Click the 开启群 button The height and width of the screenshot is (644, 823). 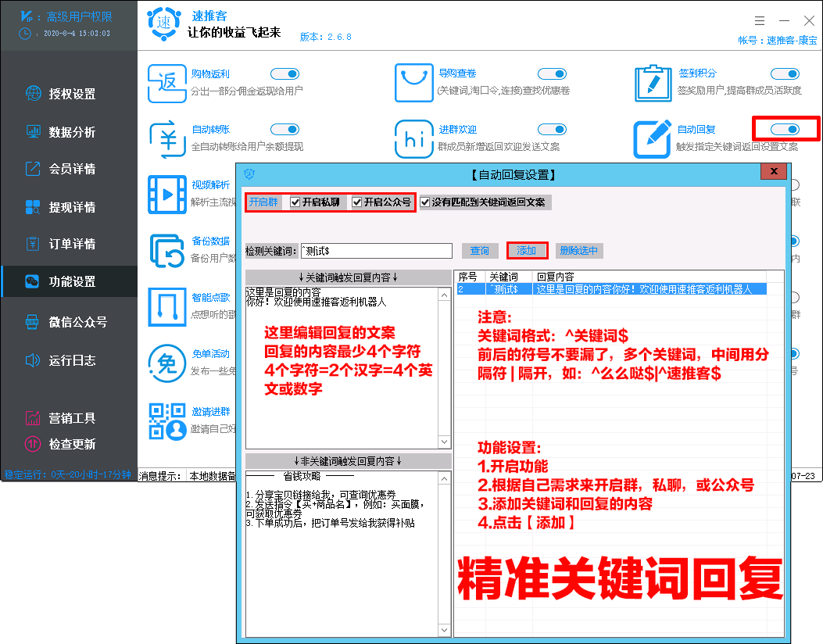coord(263,202)
